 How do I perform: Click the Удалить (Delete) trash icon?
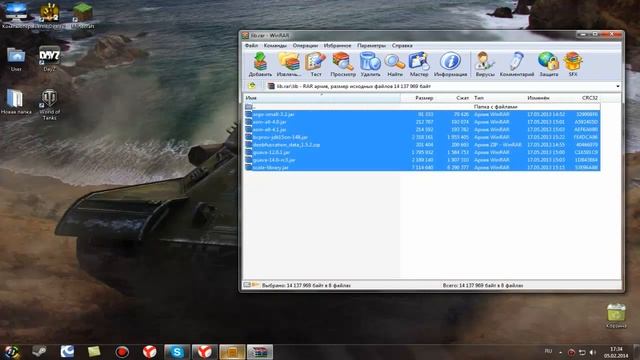coord(370,64)
